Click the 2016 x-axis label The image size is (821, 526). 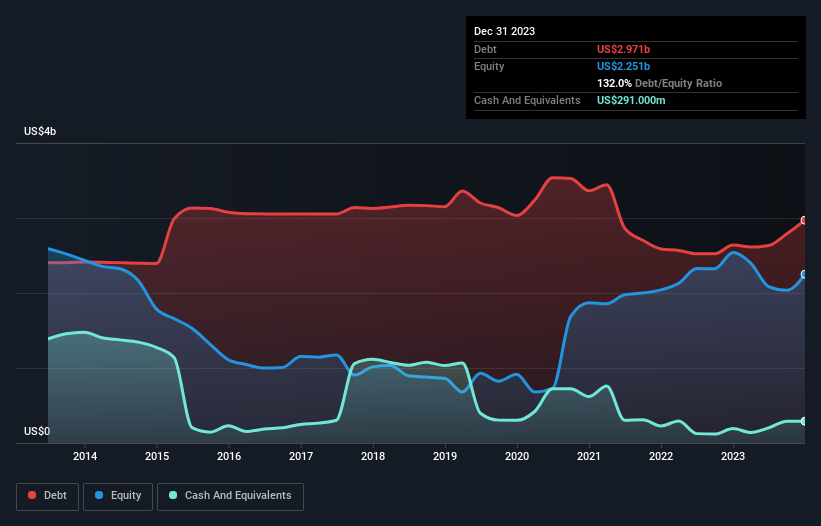coord(229,456)
